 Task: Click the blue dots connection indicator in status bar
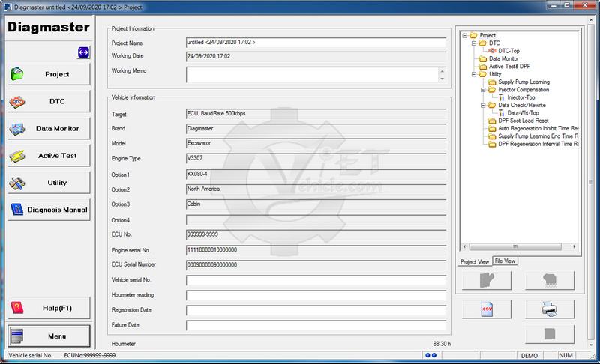pos(430,355)
